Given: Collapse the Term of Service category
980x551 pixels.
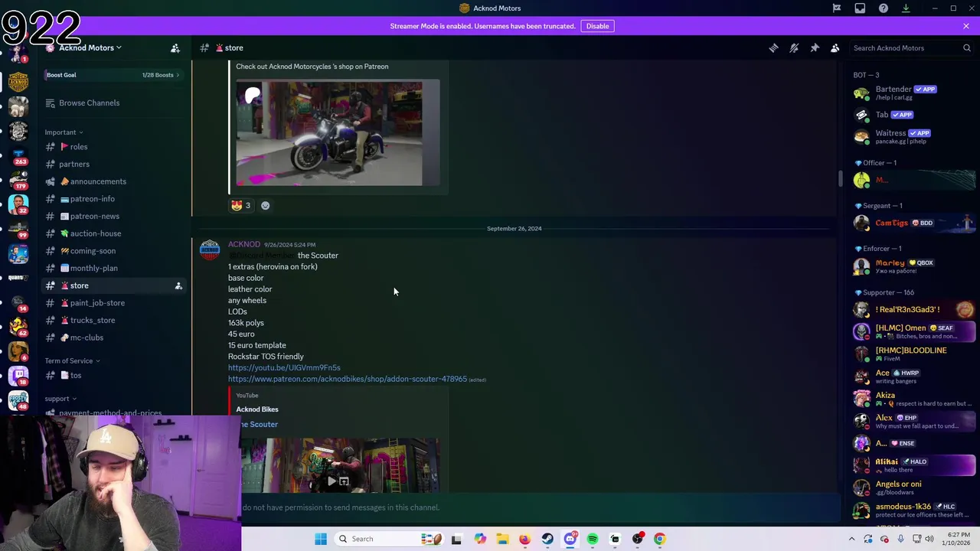Looking at the screenshot, I should (72, 361).
